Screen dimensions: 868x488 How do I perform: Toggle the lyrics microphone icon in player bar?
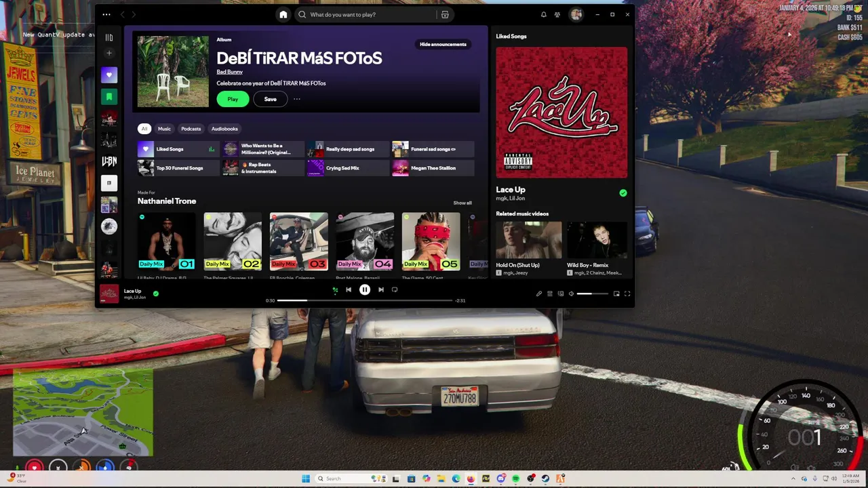[x=539, y=293]
